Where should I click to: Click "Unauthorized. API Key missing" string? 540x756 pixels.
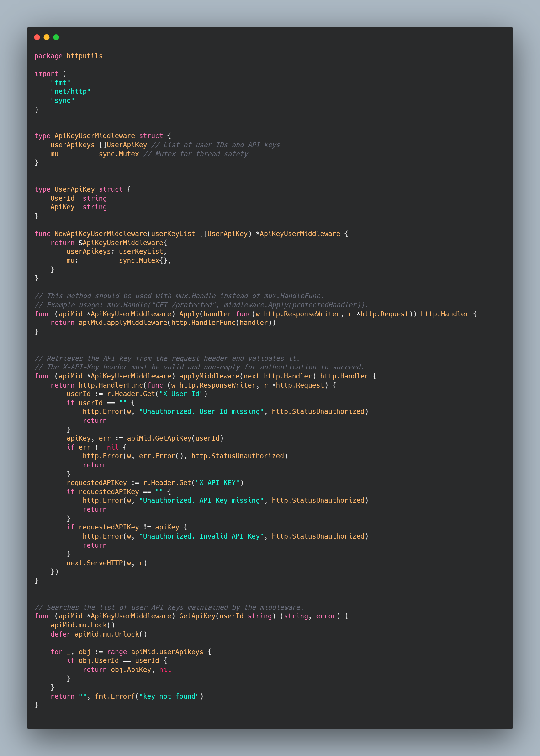(201, 500)
